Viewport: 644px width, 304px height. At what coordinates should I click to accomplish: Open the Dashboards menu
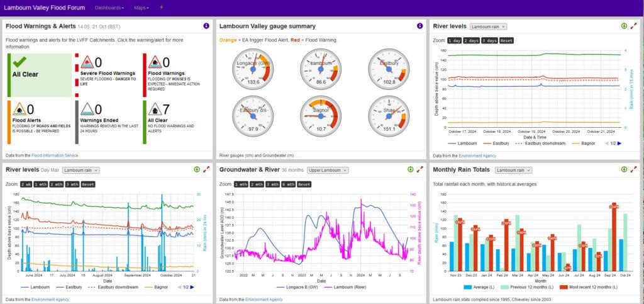[x=109, y=8]
